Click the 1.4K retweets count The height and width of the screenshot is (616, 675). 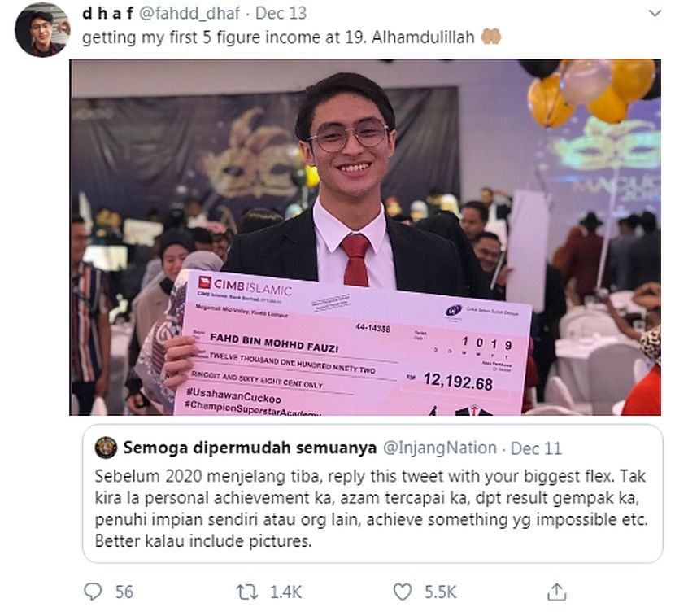pyautogui.click(x=285, y=592)
